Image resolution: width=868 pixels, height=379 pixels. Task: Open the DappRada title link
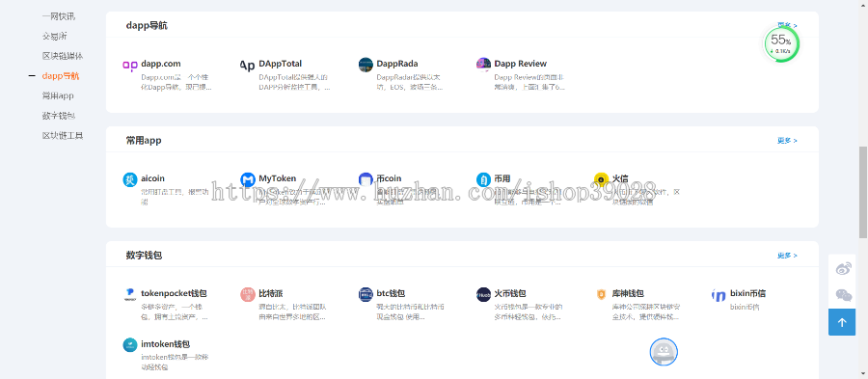click(397, 64)
